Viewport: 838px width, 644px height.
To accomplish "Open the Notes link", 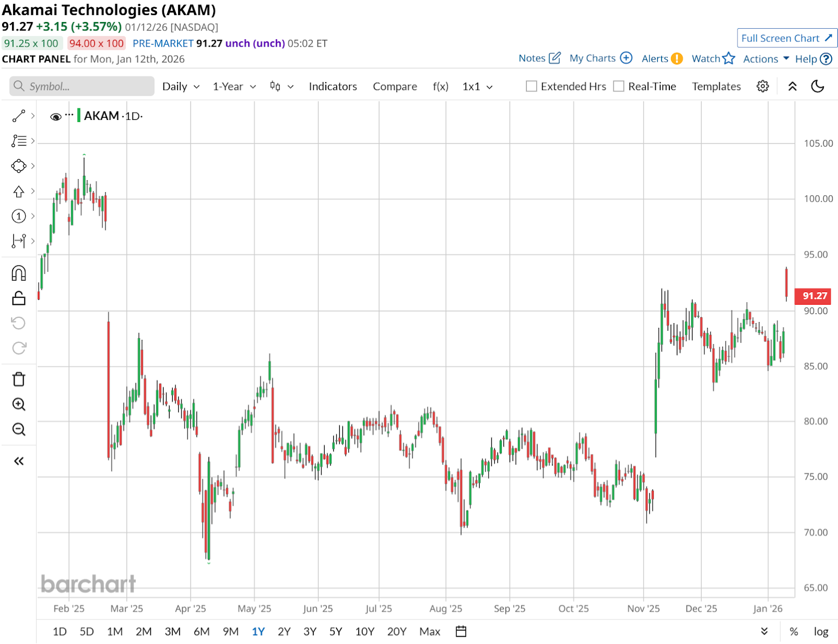I will point(532,58).
